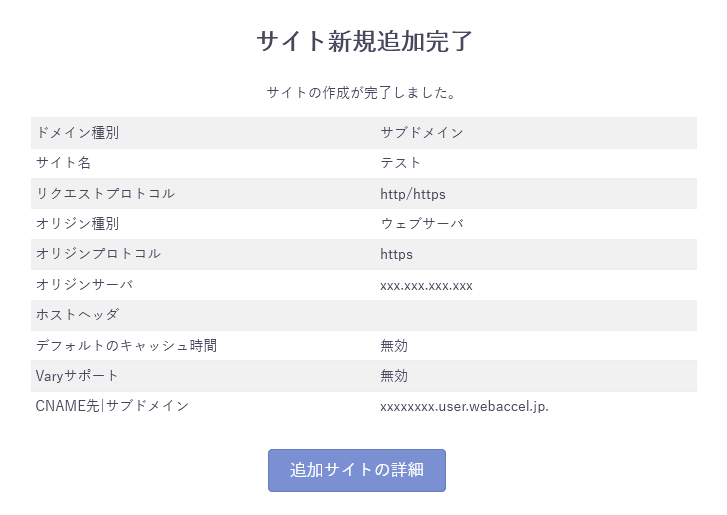The image size is (727, 515).
Task: Click the 追加サイトの詳細 button
Action: click(356, 470)
